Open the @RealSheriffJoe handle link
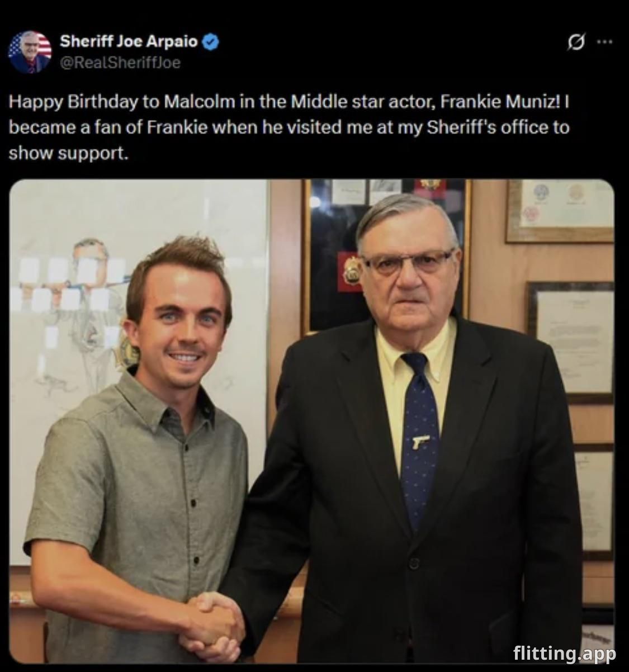629x672 pixels. (120, 63)
